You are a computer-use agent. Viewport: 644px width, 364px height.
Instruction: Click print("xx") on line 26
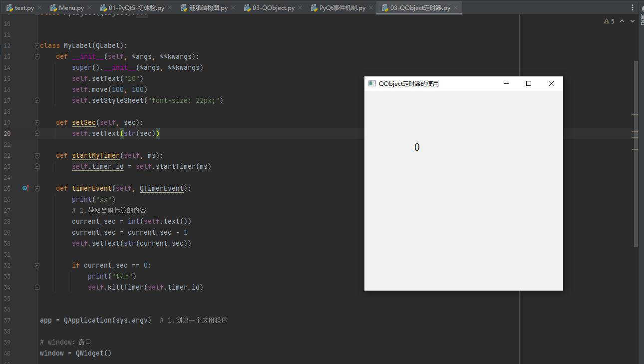[x=94, y=200]
